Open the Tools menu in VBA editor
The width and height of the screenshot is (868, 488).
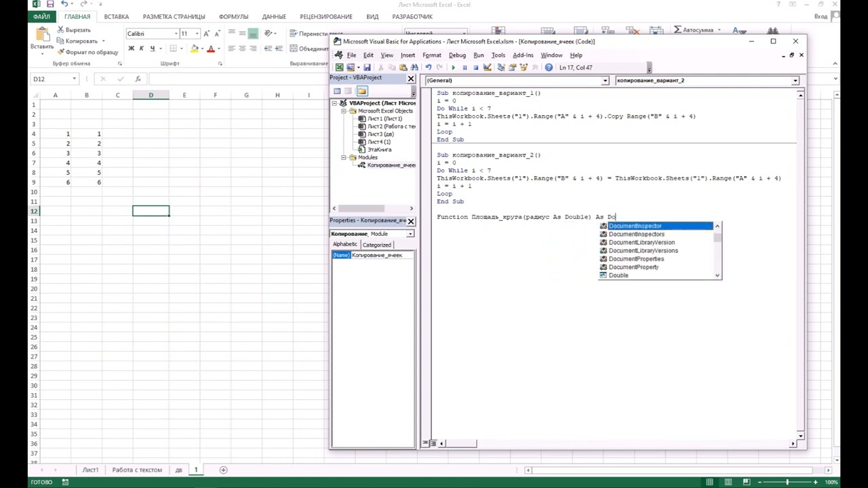coord(498,55)
